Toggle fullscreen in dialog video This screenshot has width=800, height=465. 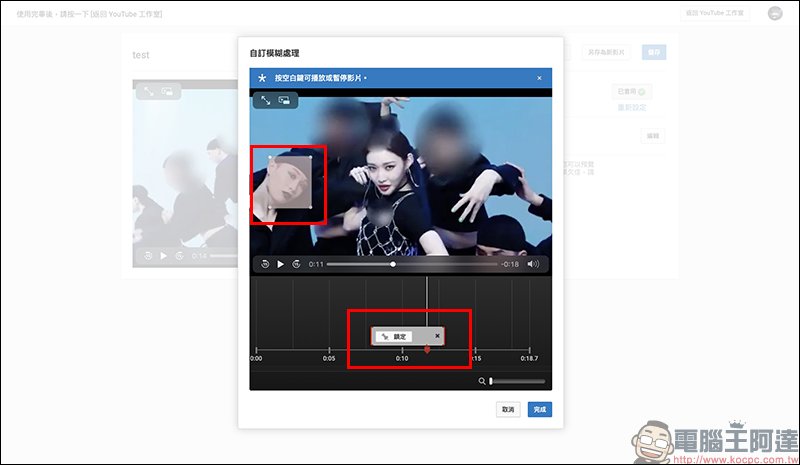click(265, 101)
